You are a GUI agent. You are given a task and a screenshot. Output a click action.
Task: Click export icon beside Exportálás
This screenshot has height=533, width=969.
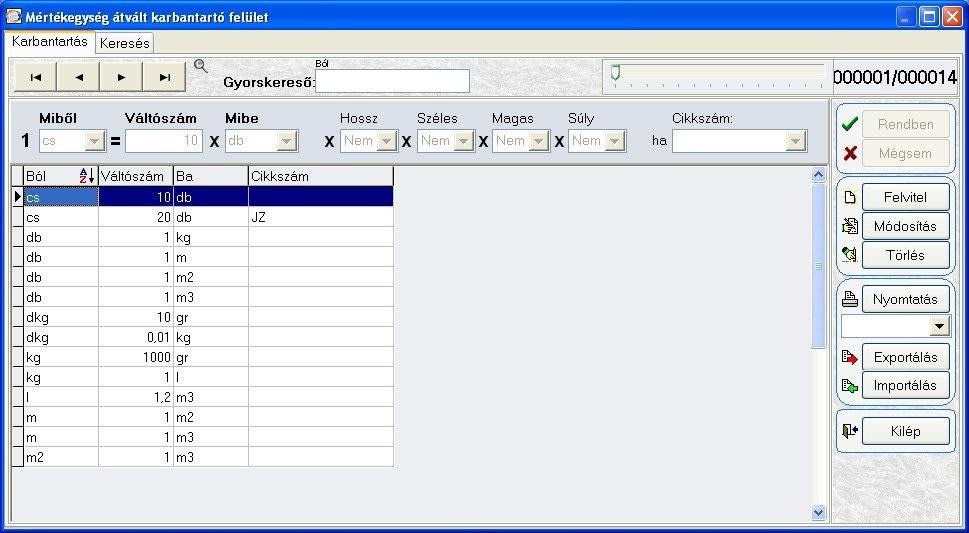coord(850,357)
